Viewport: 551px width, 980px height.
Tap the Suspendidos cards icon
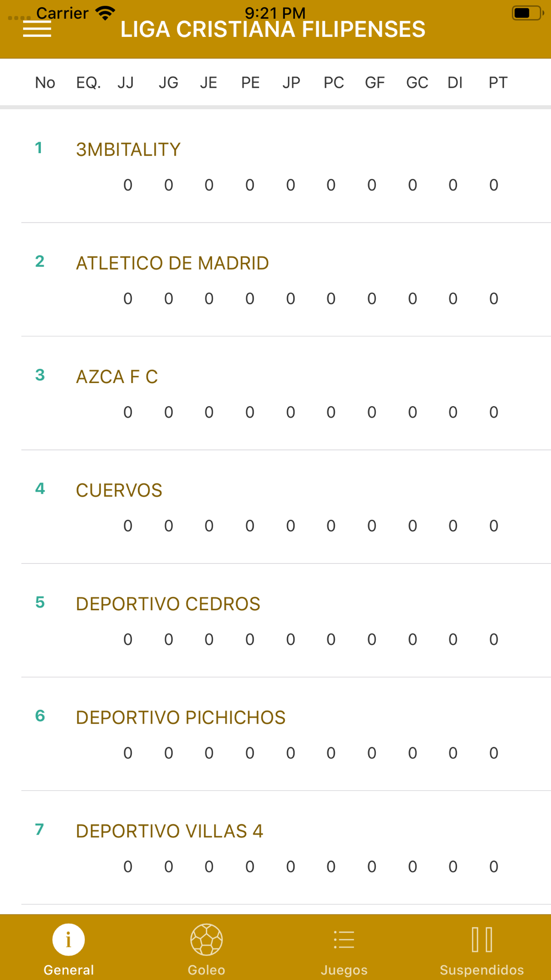pyautogui.click(x=482, y=940)
